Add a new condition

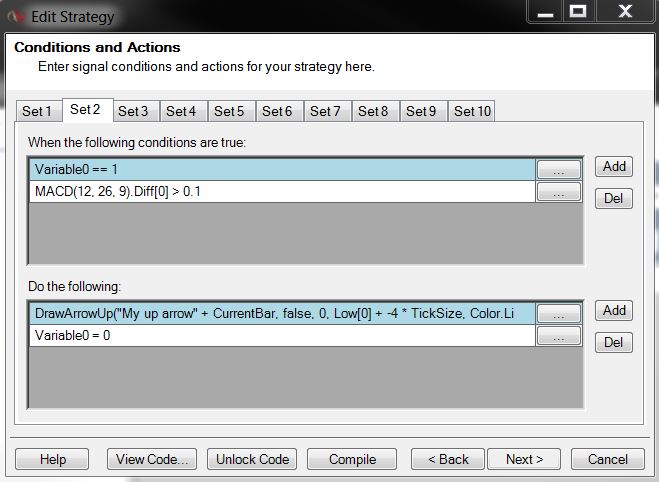[x=614, y=166]
